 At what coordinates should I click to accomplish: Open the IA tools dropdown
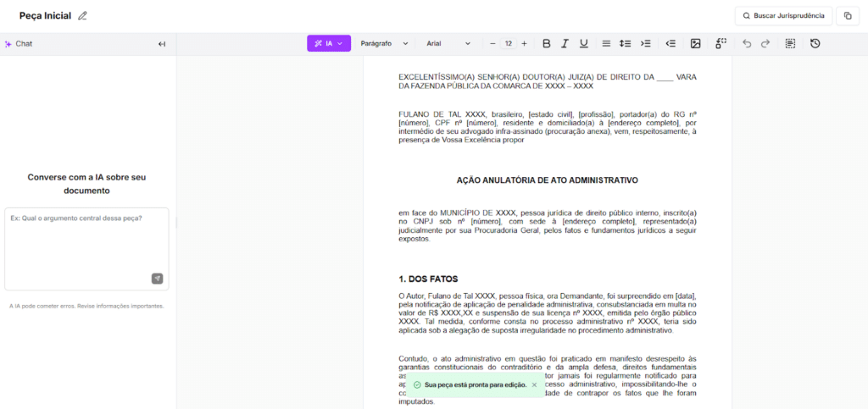tap(329, 43)
